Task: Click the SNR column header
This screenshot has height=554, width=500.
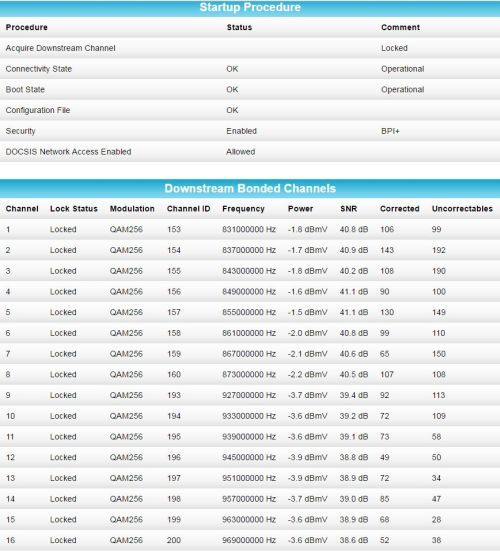Action: click(x=348, y=209)
